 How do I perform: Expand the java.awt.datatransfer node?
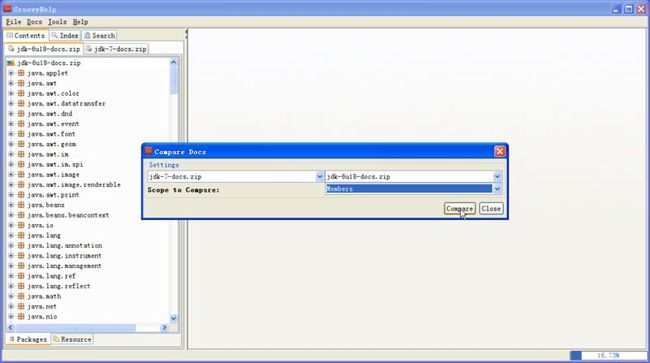(x=11, y=104)
